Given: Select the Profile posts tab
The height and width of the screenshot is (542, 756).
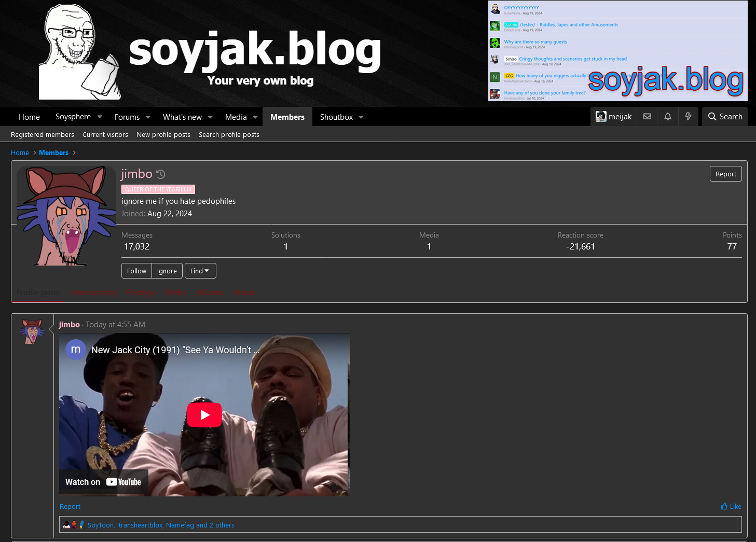Looking at the screenshot, I should click(x=38, y=293).
